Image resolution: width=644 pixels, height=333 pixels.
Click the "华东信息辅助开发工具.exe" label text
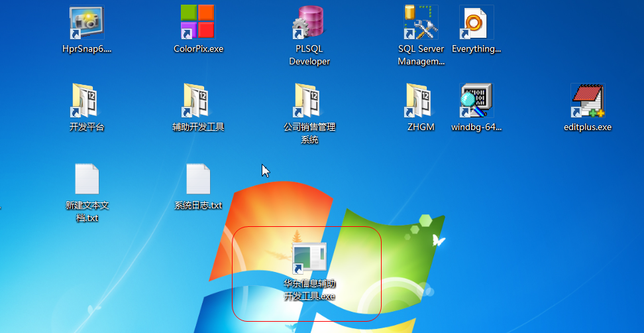click(309, 290)
